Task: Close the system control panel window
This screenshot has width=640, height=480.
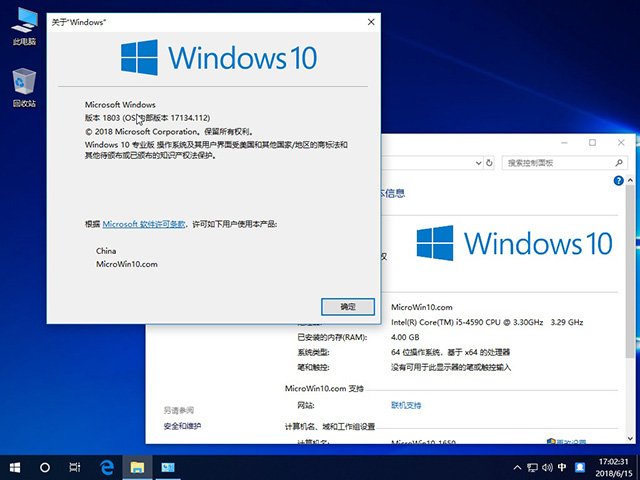Action: point(621,142)
